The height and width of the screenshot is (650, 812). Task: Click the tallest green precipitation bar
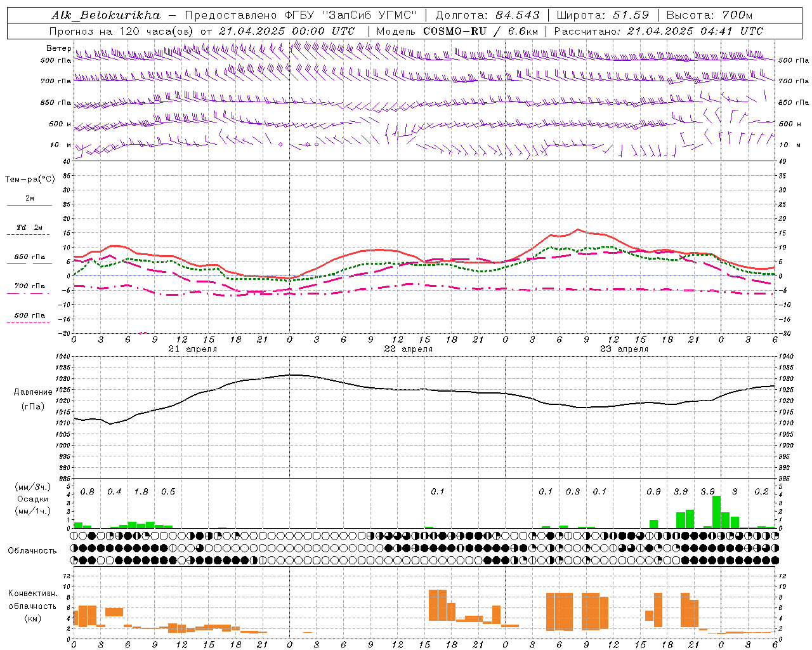(x=716, y=512)
